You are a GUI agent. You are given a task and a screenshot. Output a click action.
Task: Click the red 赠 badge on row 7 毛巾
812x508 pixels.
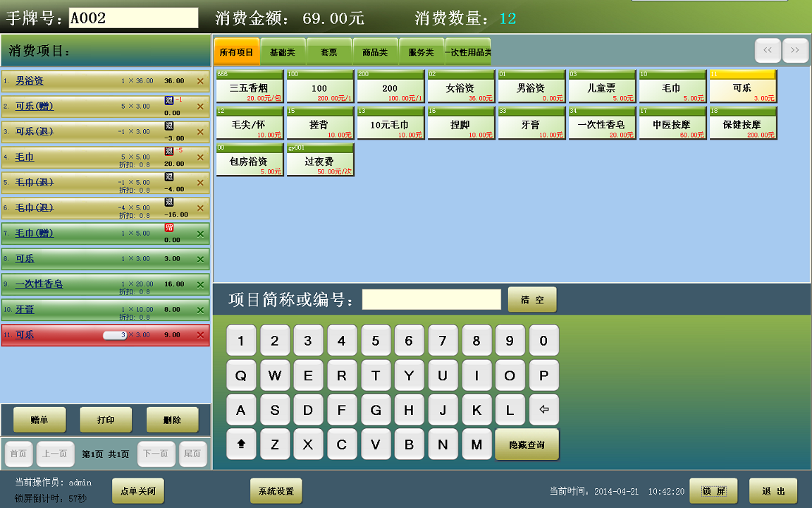pos(169,227)
